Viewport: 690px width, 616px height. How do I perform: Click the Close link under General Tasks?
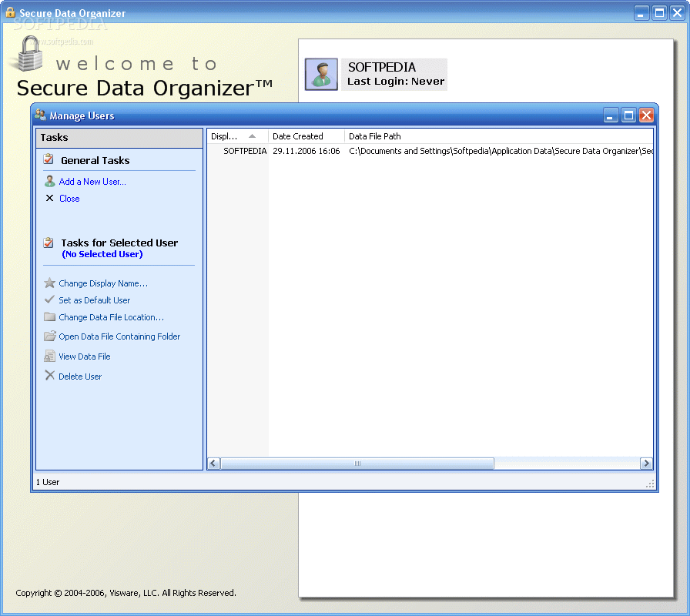click(x=69, y=199)
